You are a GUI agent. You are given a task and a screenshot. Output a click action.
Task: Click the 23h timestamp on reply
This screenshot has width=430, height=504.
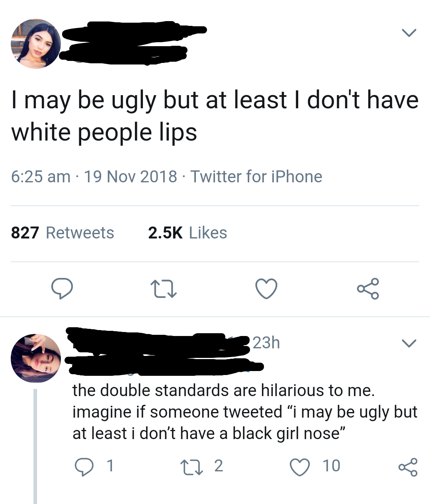[x=266, y=342]
